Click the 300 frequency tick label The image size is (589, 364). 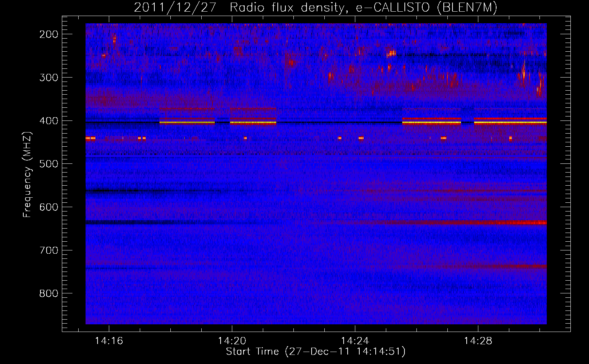click(x=48, y=78)
